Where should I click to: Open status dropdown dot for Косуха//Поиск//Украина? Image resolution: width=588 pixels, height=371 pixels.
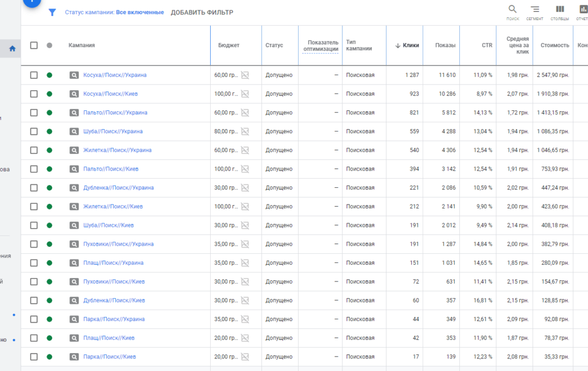coord(49,75)
